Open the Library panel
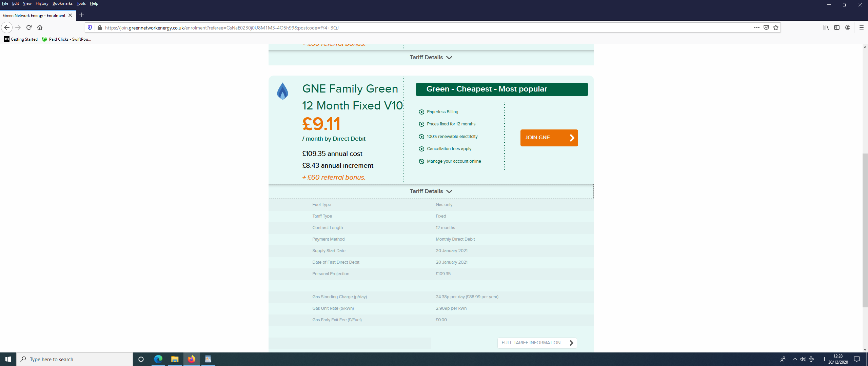The image size is (868, 366). (826, 27)
